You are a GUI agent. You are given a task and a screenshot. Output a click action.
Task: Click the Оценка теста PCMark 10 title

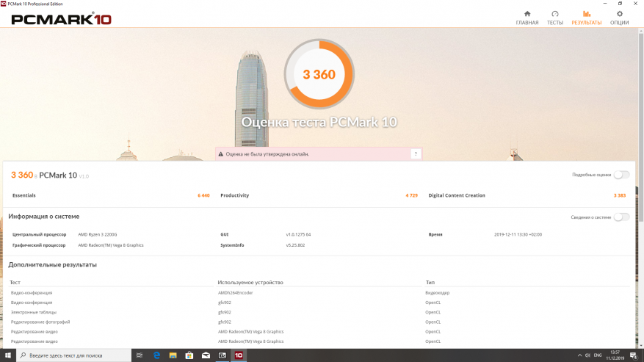coord(319,122)
